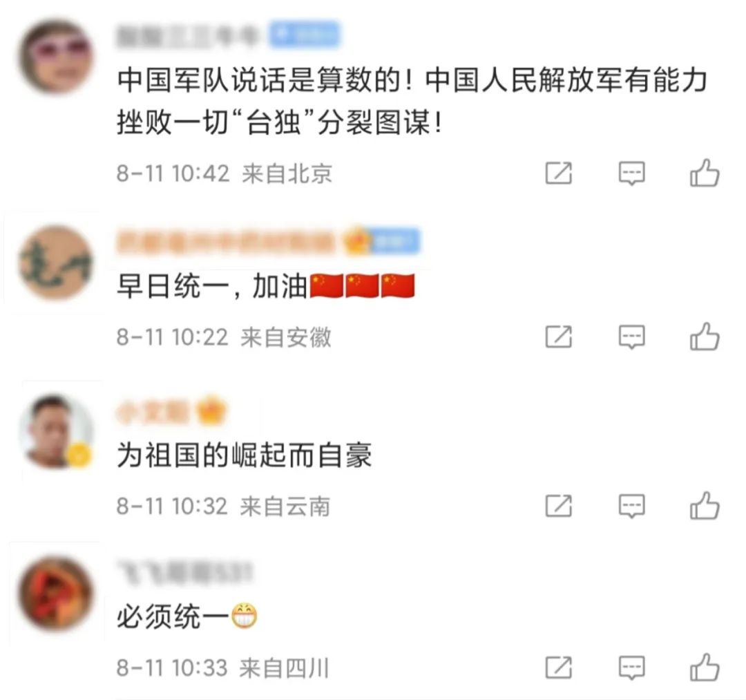Repost the comment from Yunnan

point(559,505)
